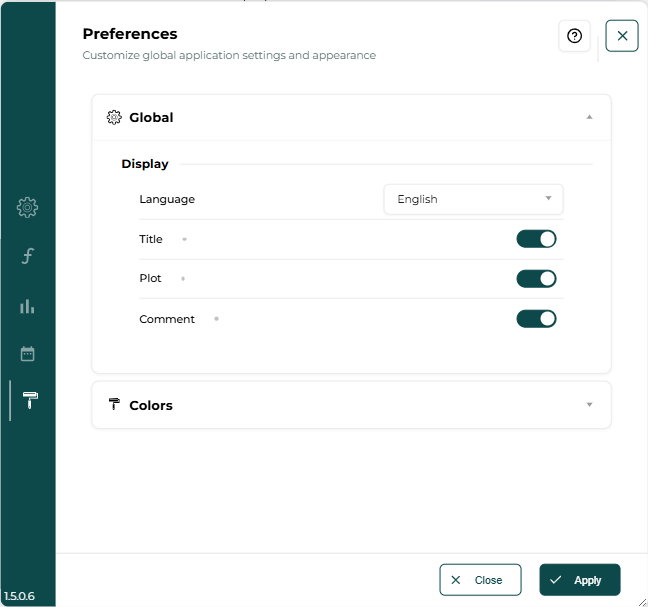Click the help question mark icon
Viewport: 648px width, 607px height.
(x=574, y=36)
